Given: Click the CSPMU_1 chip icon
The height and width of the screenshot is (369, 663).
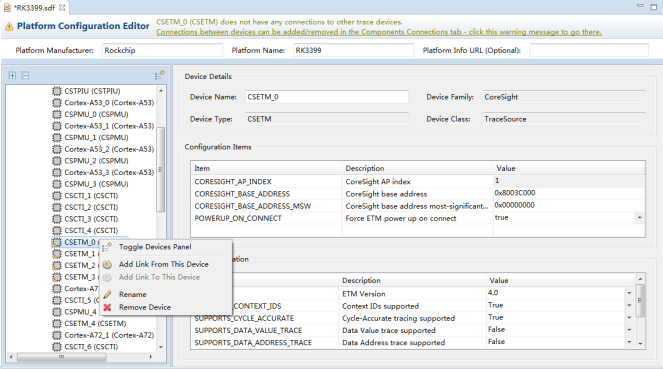Looking at the screenshot, I should 57,137.
